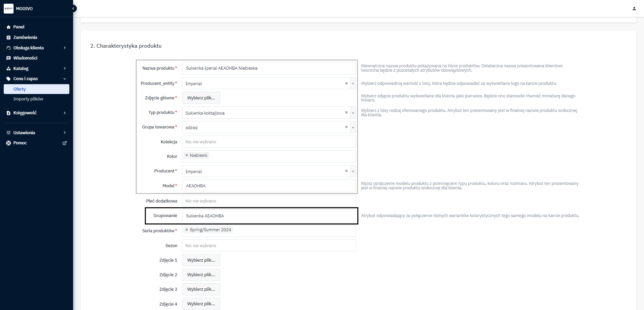Remove the Spring/Summer 2024 series tag
The image size is (644, 310).
click(x=186, y=230)
